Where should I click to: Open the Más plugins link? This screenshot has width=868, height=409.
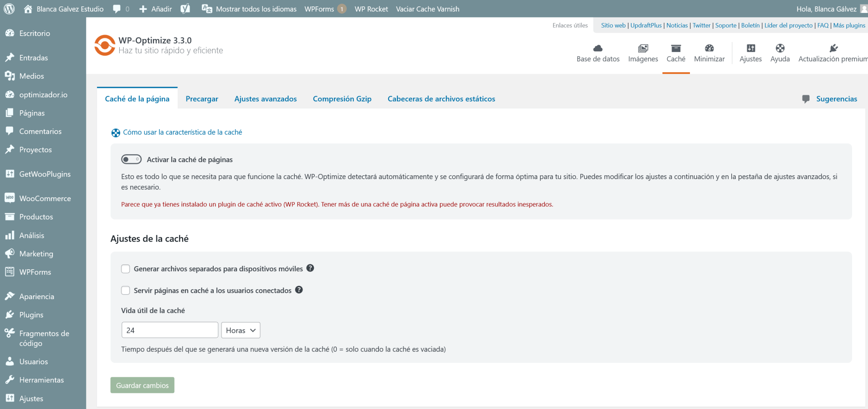(x=849, y=25)
